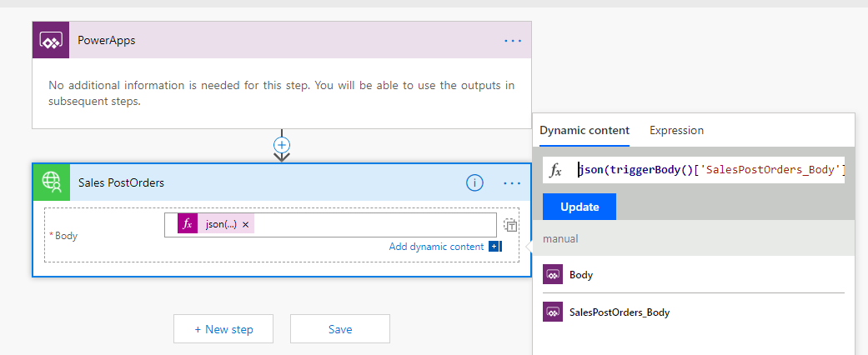Viewport: 868px width, 355px height.
Task: Select SalesPostOrders_Body dynamic content item
Action: tap(694, 312)
